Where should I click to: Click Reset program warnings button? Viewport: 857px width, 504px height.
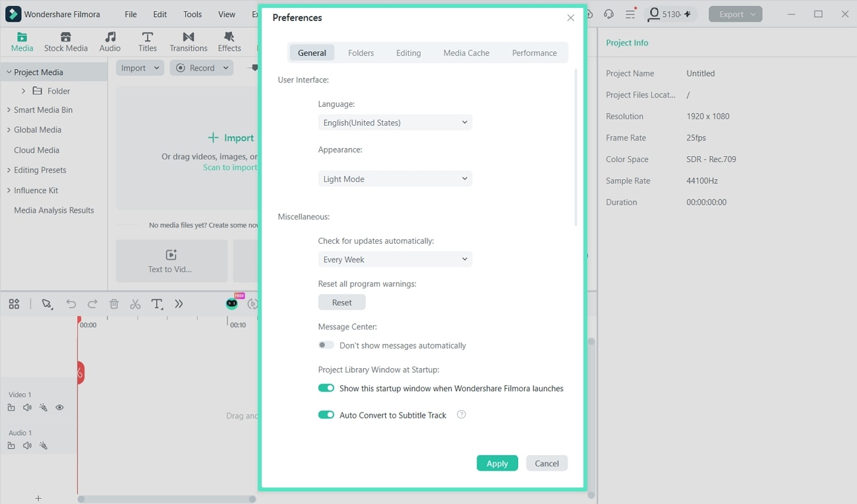pos(341,302)
